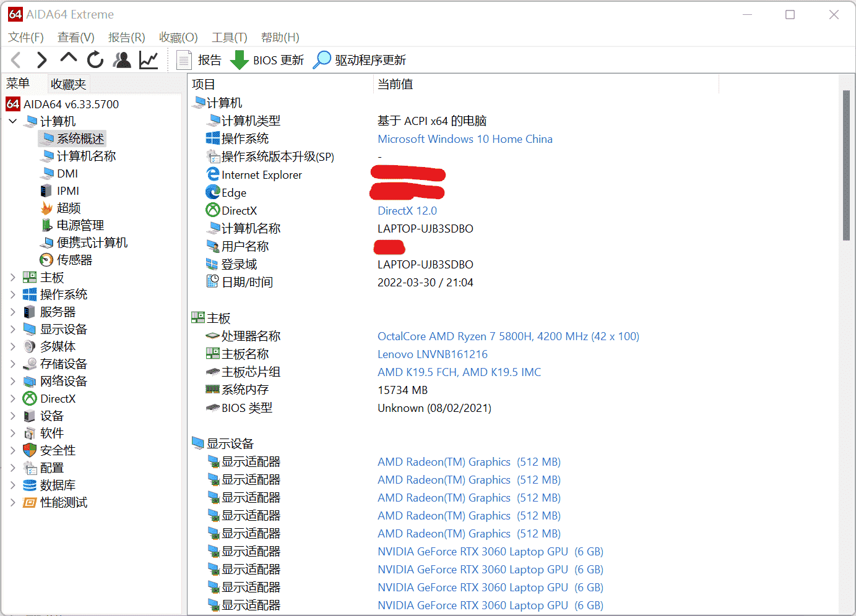Expand the 配置 tree node
The width and height of the screenshot is (856, 616).
coord(13,468)
